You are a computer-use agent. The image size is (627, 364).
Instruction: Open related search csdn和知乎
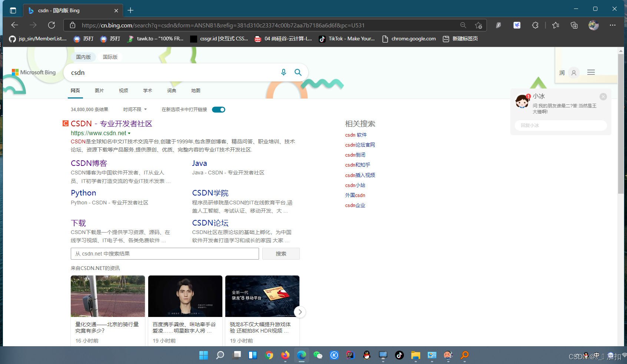tap(358, 165)
